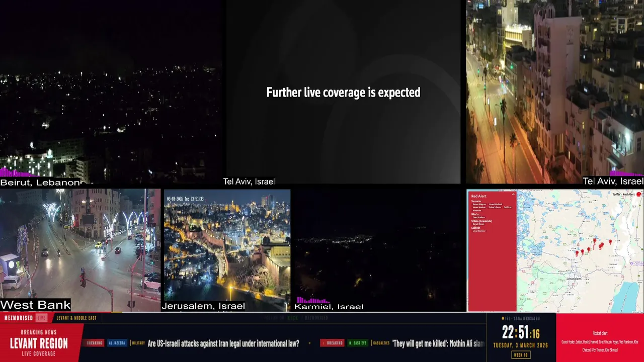Click the LEVANT REGION breaking news banner
644x362 pixels.
point(39,343)
